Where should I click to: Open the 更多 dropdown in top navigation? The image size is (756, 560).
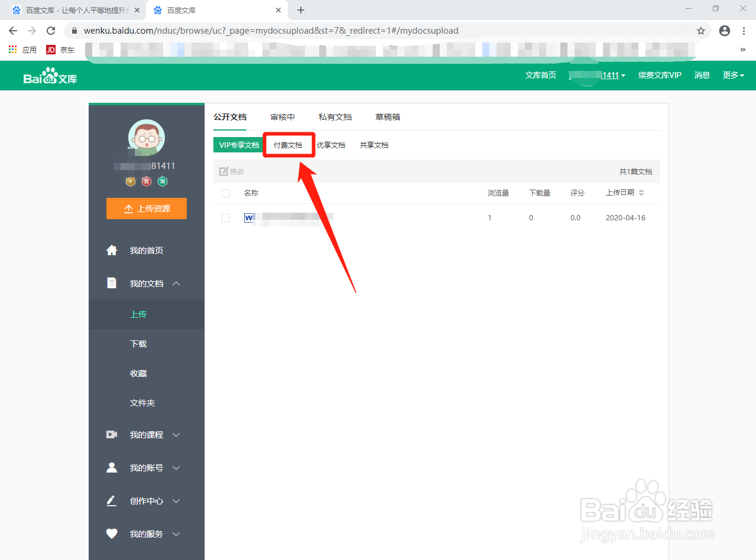click(x=732, y=75)
